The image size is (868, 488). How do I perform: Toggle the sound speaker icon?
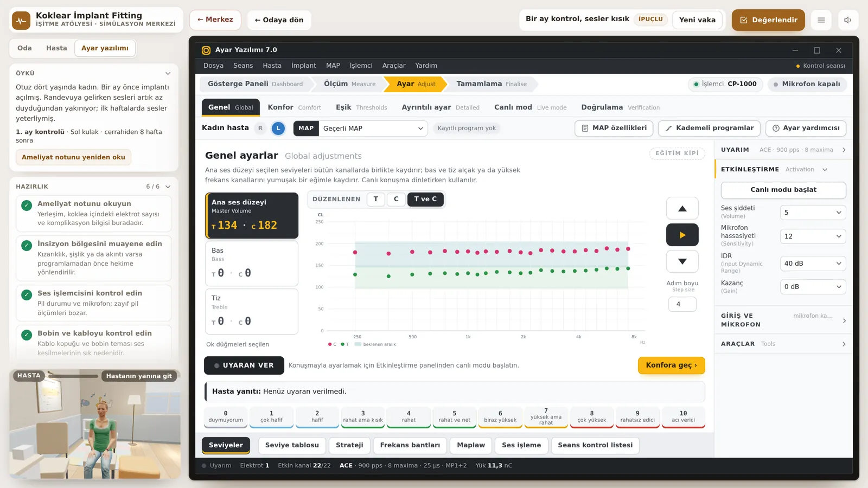click(847, 20)
